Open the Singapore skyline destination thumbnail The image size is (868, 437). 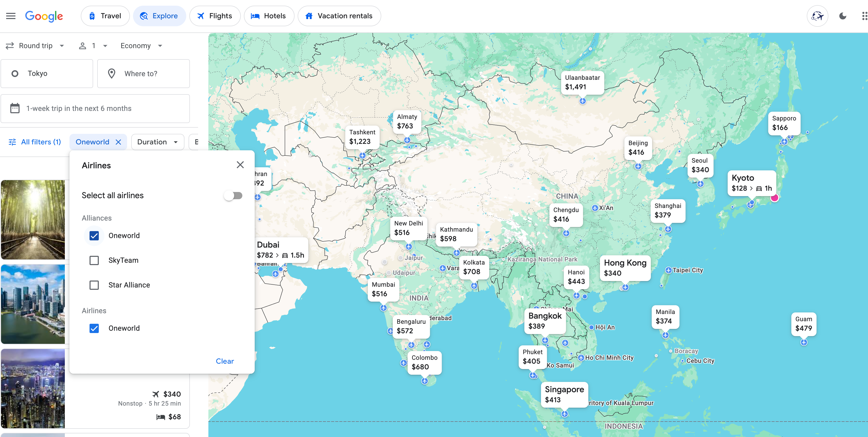33,304
